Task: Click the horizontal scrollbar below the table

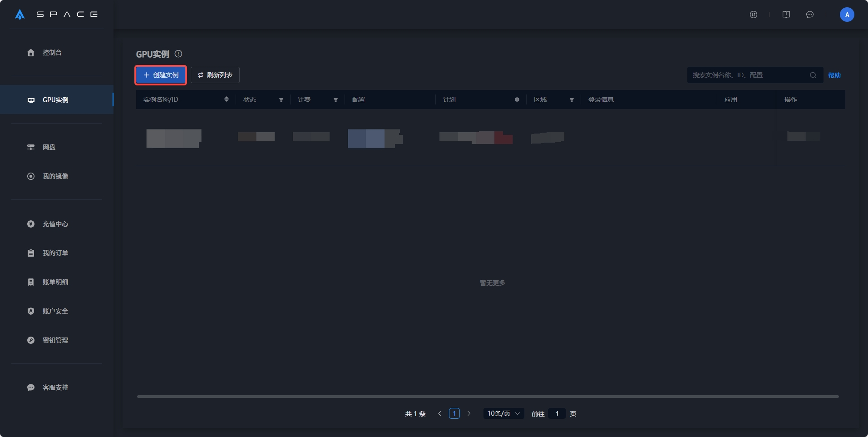Action: 488,397
